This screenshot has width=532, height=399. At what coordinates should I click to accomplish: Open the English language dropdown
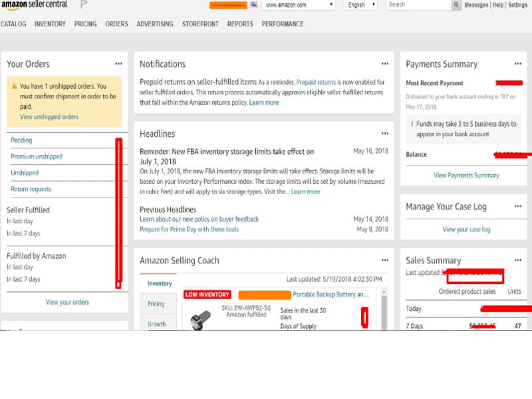(x=360, y=5)
